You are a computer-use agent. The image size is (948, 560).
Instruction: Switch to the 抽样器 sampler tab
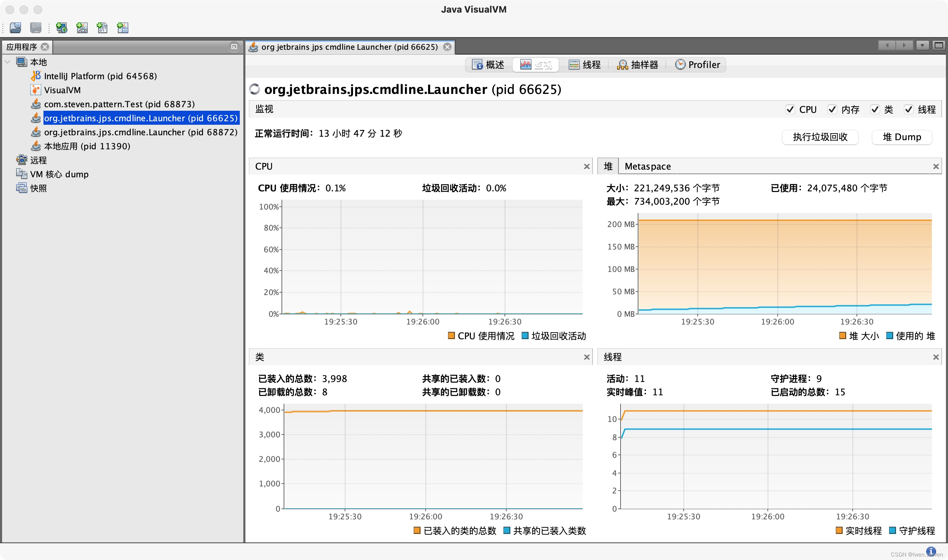click(637, 64)
